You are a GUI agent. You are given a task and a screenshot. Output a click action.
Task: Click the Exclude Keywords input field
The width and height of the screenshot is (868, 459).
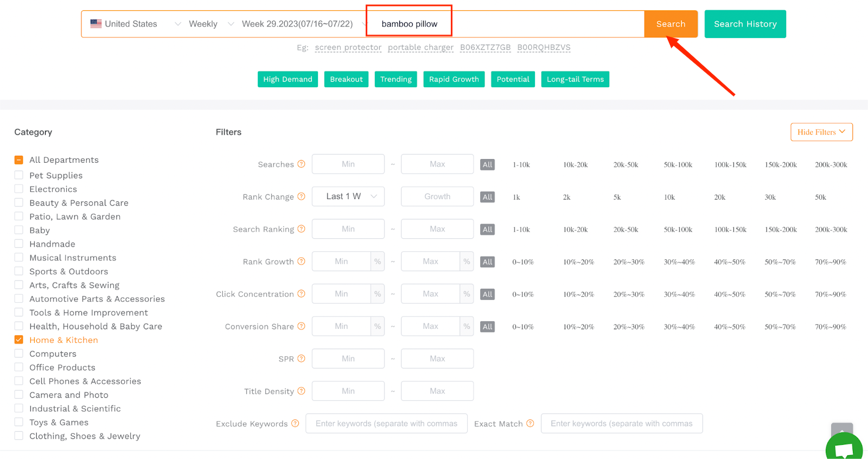click(x=386, y=423)
